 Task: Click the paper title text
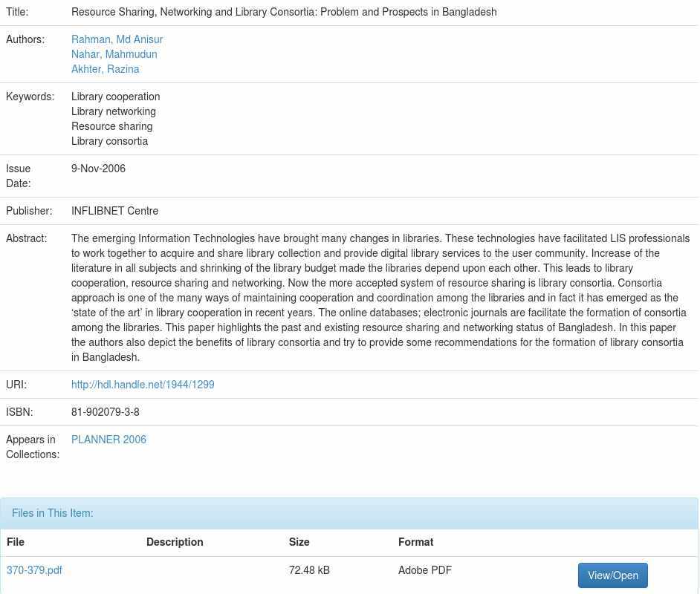(x=284, y=12)
